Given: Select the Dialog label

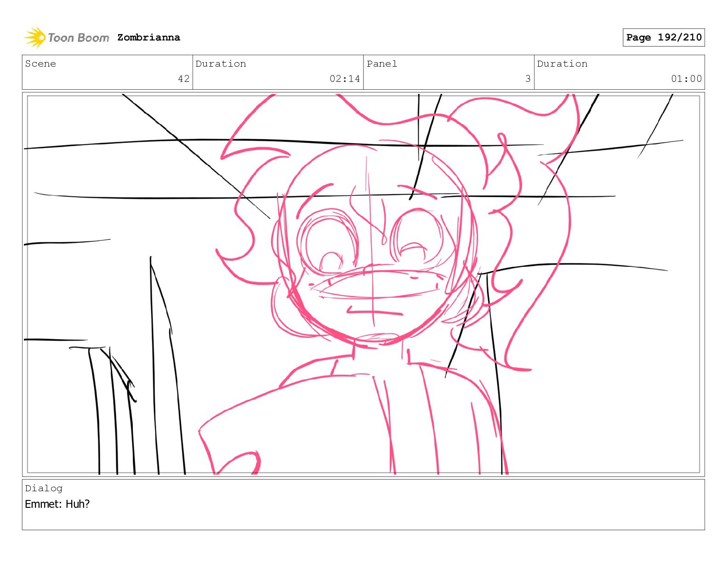Looking at the screenshot, I should click(x=44, y=488).
